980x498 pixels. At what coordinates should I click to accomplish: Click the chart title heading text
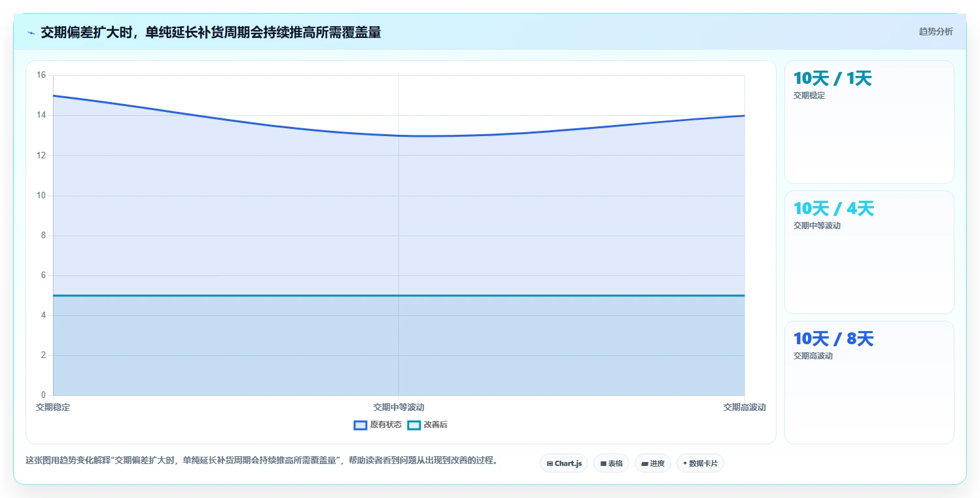[x=211, y=33]
